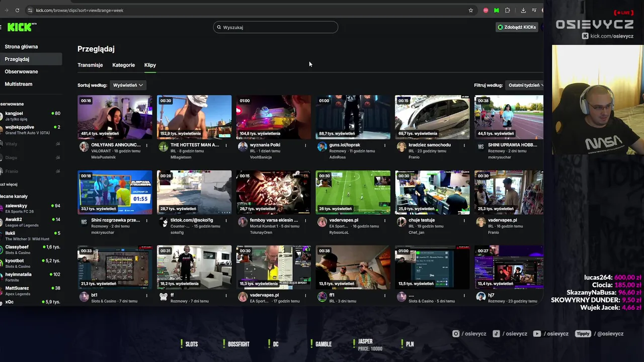Screen dimensions: 644x362
Task: Play the chuje testuje kitchen clip thumbnail
Action: coord(432,192)
